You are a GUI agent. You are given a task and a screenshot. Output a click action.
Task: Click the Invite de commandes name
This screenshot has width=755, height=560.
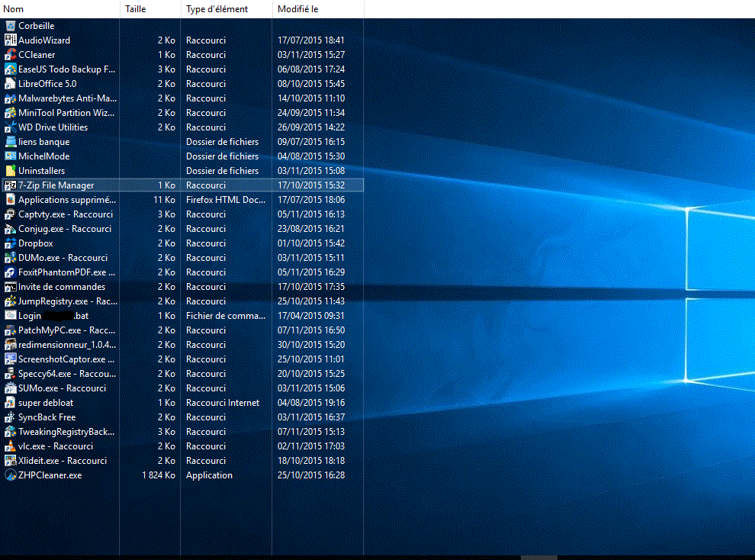pos(62,287)
